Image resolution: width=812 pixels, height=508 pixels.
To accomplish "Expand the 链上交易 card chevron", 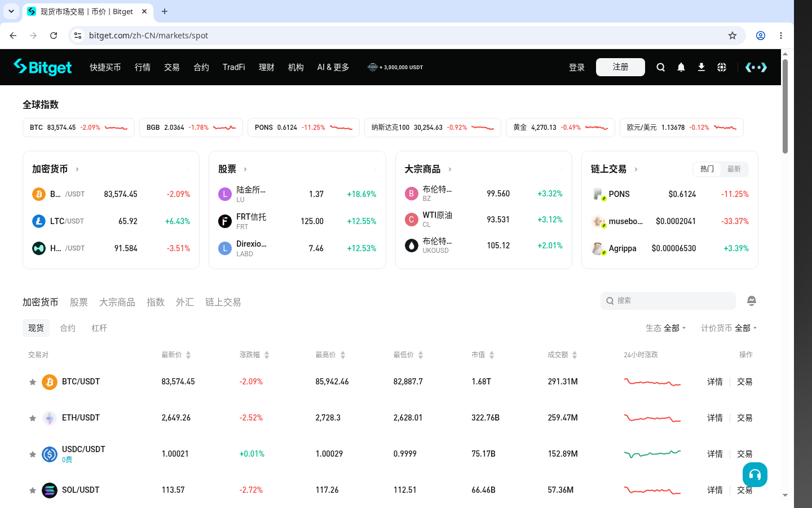I will (636, 169).
